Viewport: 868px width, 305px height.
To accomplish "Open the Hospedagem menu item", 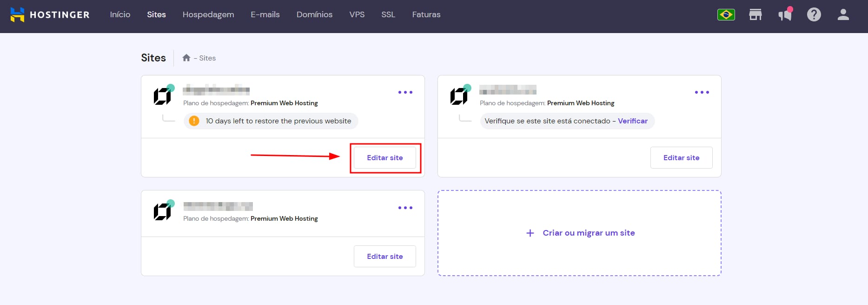I will tap(208, 15).
